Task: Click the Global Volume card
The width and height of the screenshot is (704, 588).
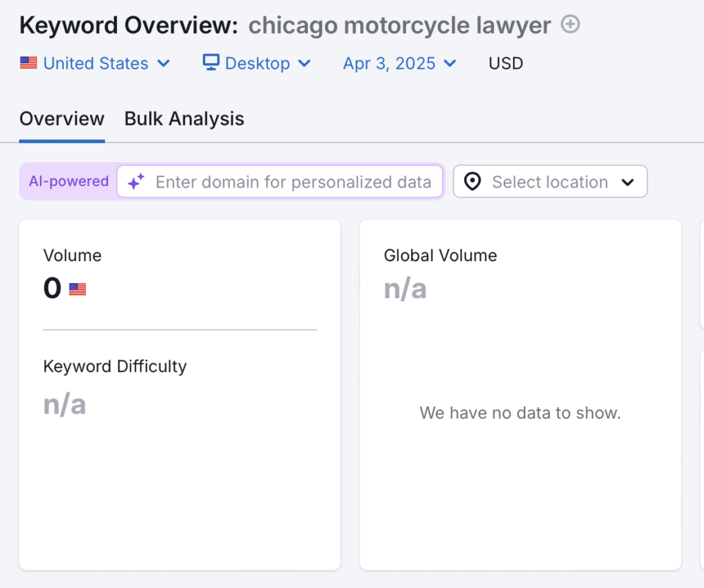Action: [x=520, y=395]
